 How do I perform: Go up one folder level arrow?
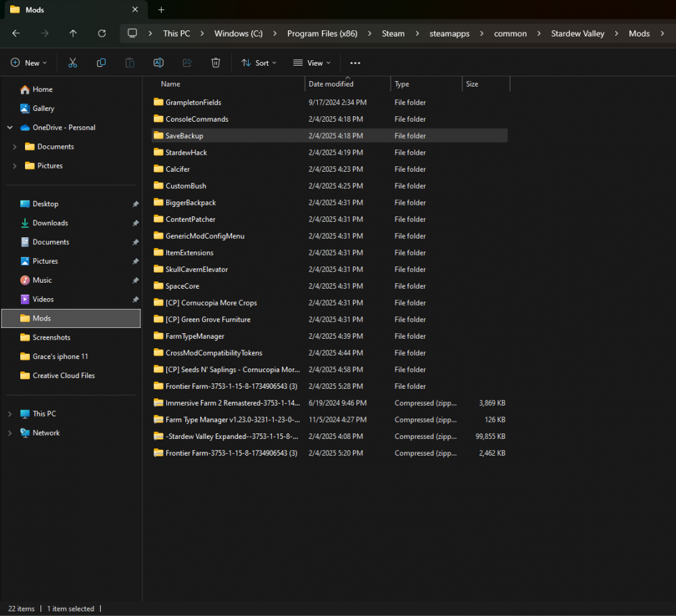pos(73,33)
